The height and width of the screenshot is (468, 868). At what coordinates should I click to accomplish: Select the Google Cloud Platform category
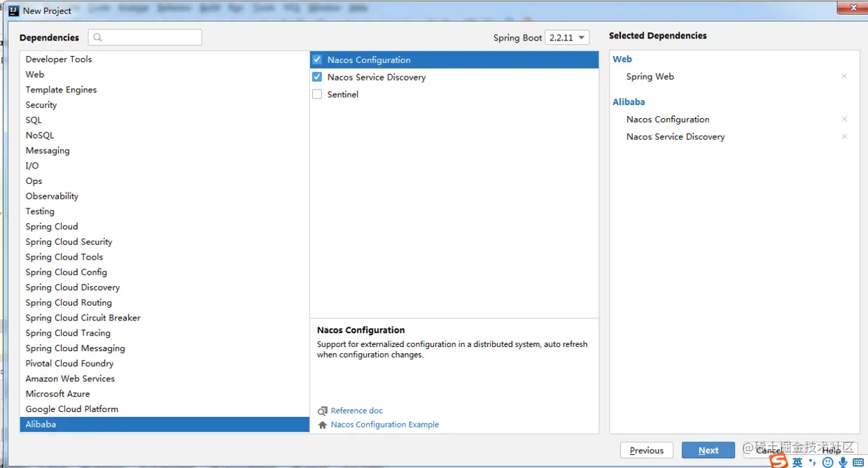click(x=164, y=409)
